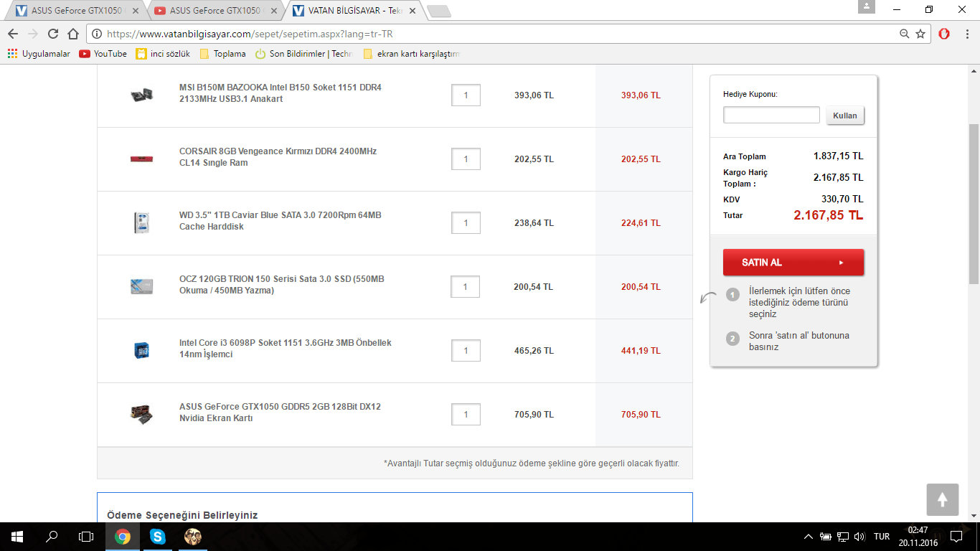The height and width of the screenshot is (551, 980).
Task: Close the YouTube ASUS GeForce tab
Action: click(x=273, y=11)
